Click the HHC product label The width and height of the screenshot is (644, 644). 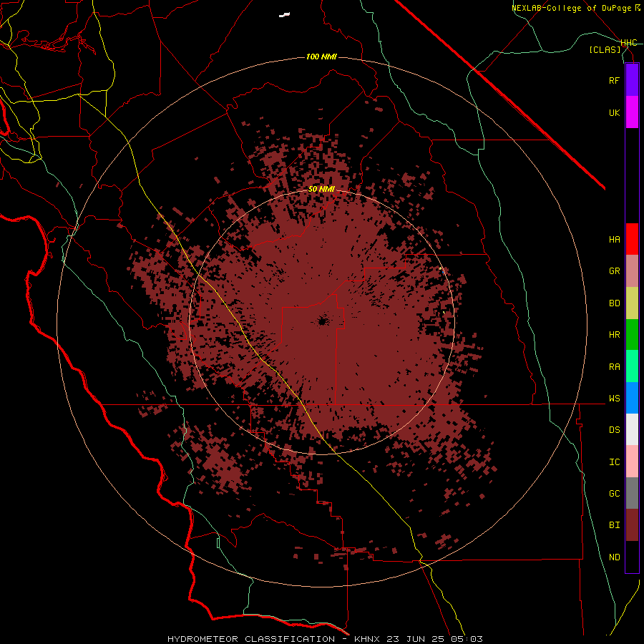click(629, 43)
